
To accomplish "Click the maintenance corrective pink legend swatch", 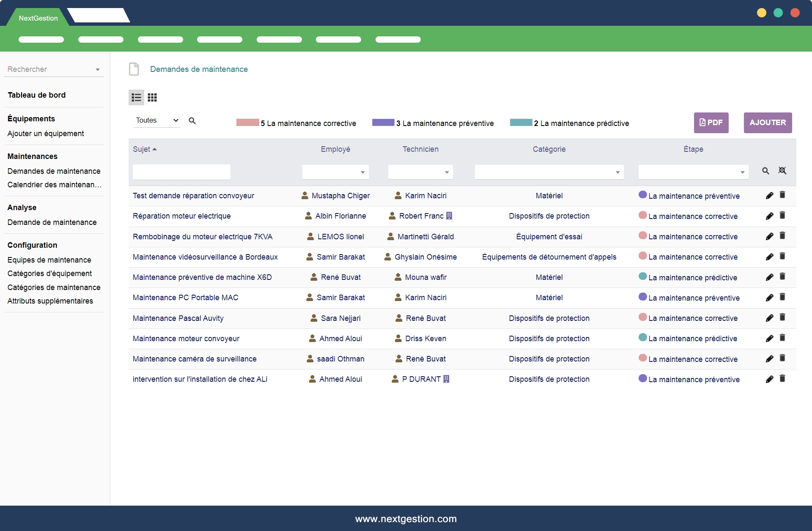I will pyautogui.click(x=247, y=123).
